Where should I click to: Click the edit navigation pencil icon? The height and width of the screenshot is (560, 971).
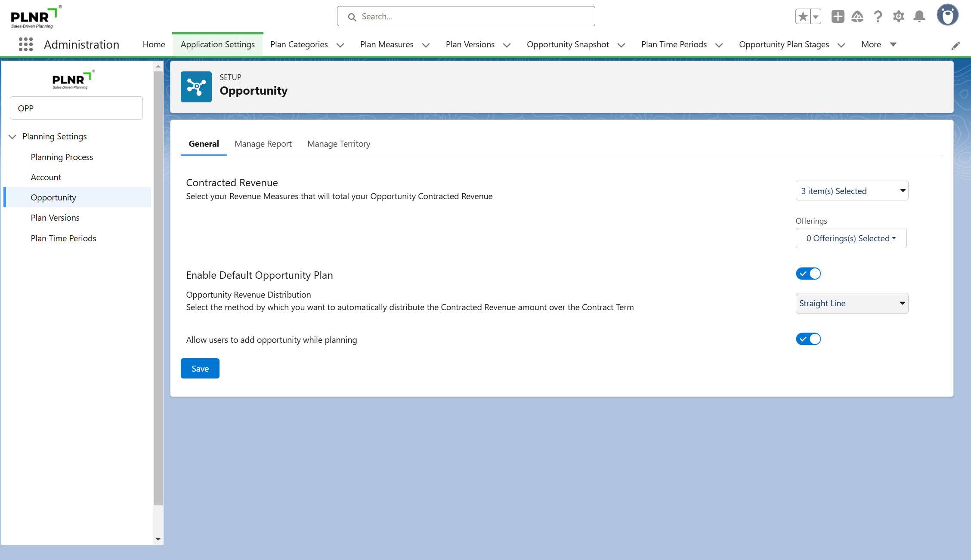[x=956, y=46]
